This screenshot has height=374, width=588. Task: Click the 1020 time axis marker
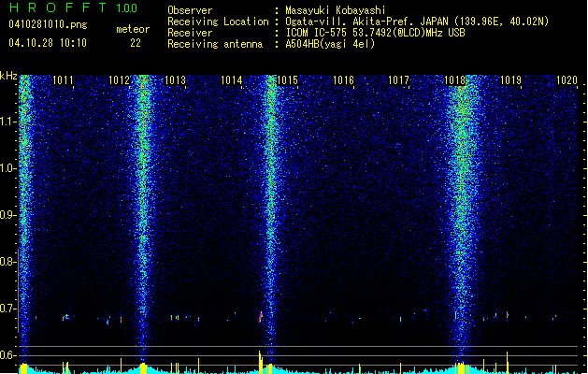[x=566, y=80]
